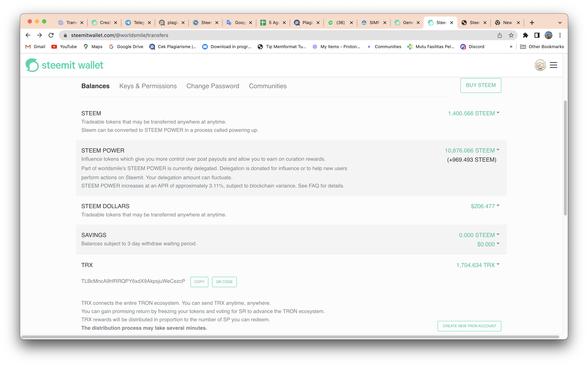Select the Balances tab
The image size is (588, 366).
pyautogui.click(x=95, y=86)
